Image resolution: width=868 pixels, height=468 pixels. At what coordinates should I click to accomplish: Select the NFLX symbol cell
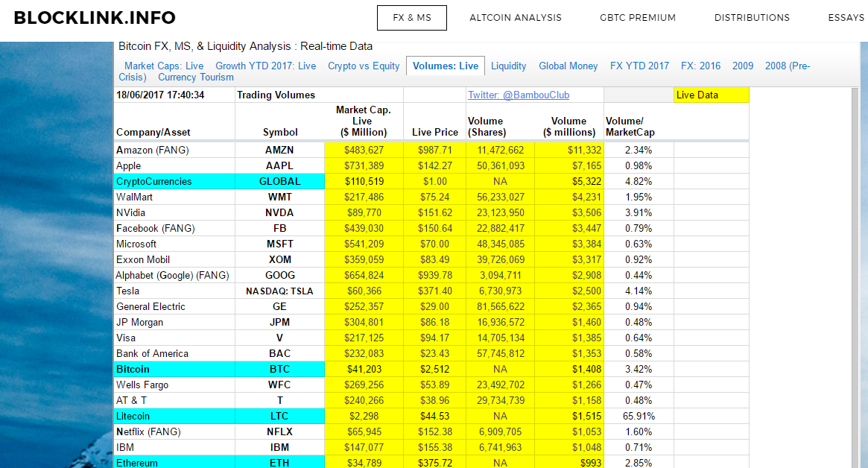click(x=279, y=432)
